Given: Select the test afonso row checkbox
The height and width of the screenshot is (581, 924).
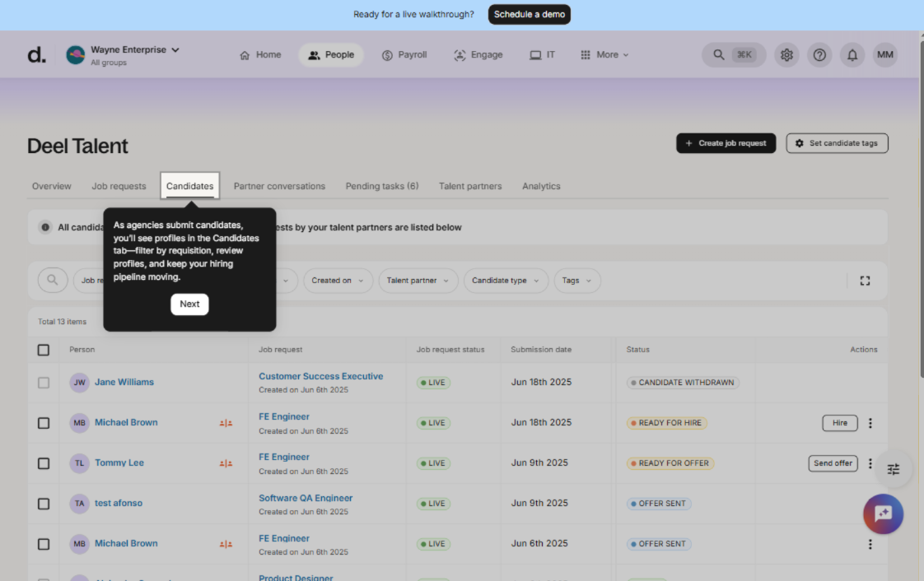Looking at the screenshot, I should 44,504.
